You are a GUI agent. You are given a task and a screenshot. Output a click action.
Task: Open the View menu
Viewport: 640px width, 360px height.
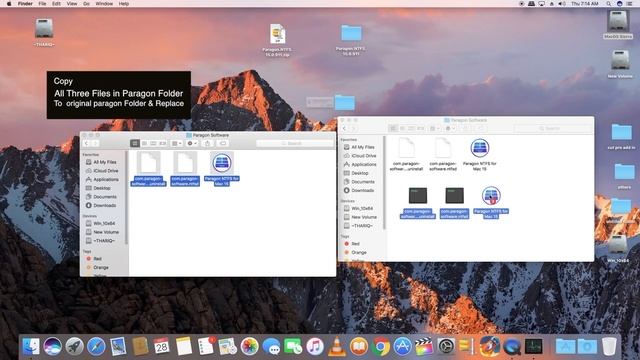click(72, 4)
